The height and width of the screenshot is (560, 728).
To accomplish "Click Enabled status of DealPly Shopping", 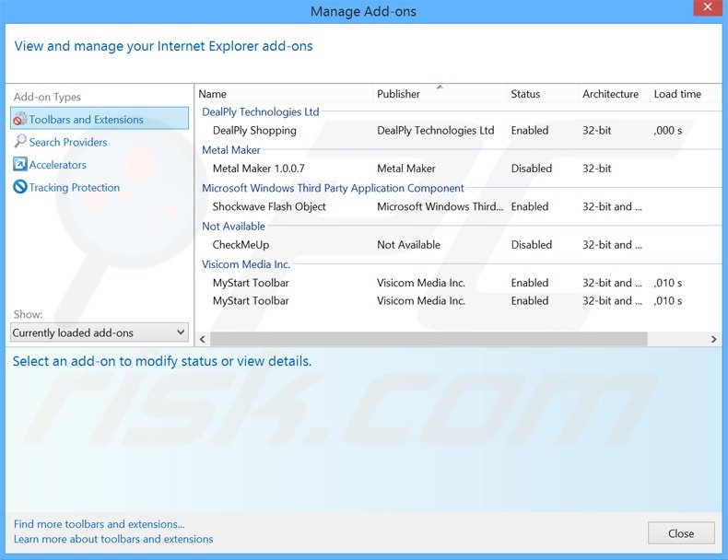I will (530, 131).
